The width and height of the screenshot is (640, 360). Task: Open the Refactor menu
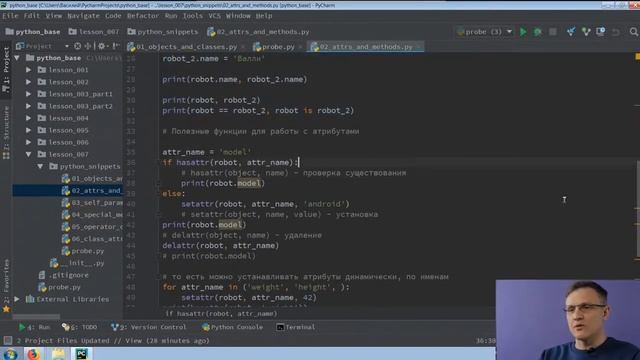(142, 16)
